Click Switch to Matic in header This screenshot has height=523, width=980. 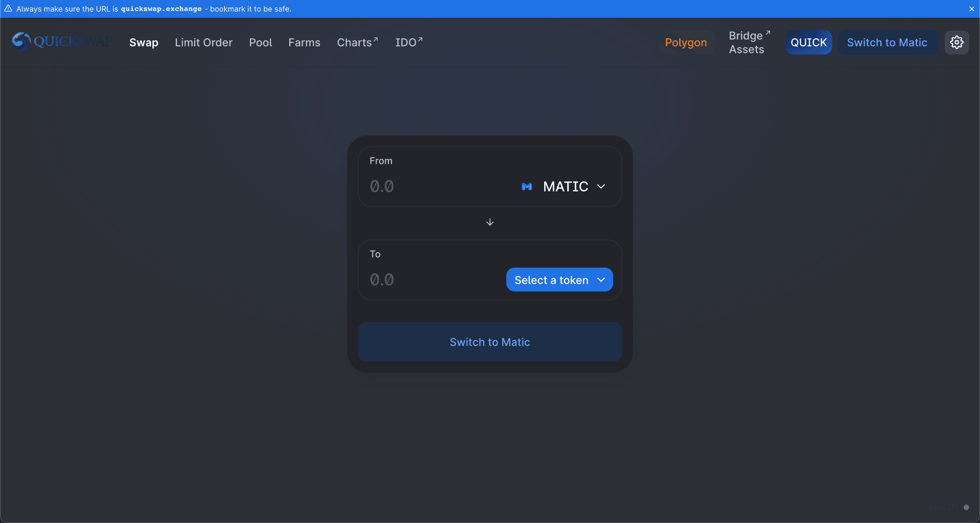click(x=887, y=42)
